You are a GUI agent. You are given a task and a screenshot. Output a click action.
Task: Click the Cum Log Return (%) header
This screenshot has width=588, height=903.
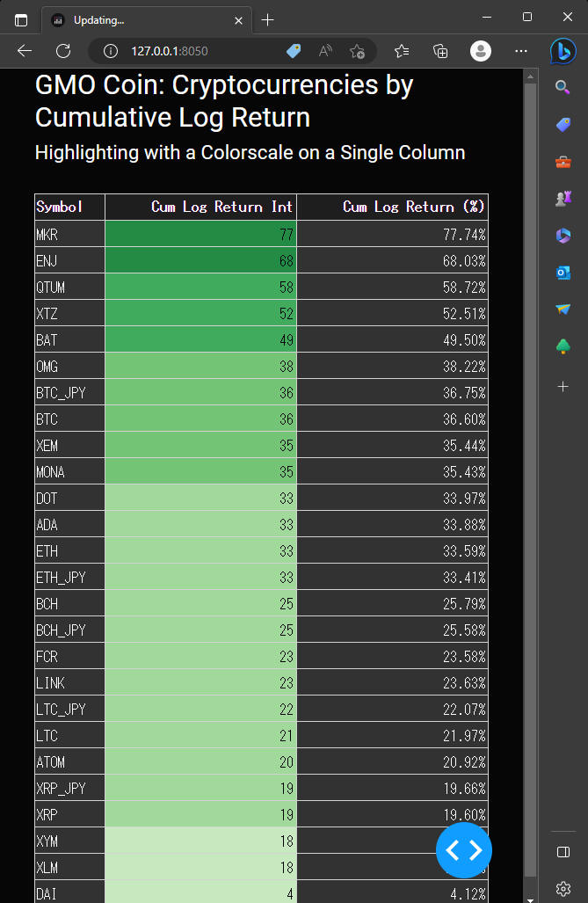coord(393,207)
